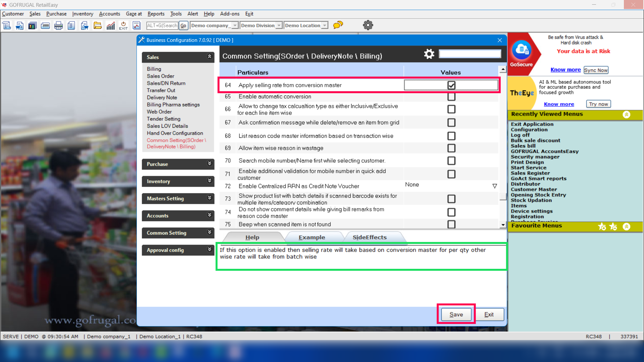The height and width of the screenshot is (362, 644).
Task: Click the configuration search input field
Action: pyautogui.click(x=470, y=54)
